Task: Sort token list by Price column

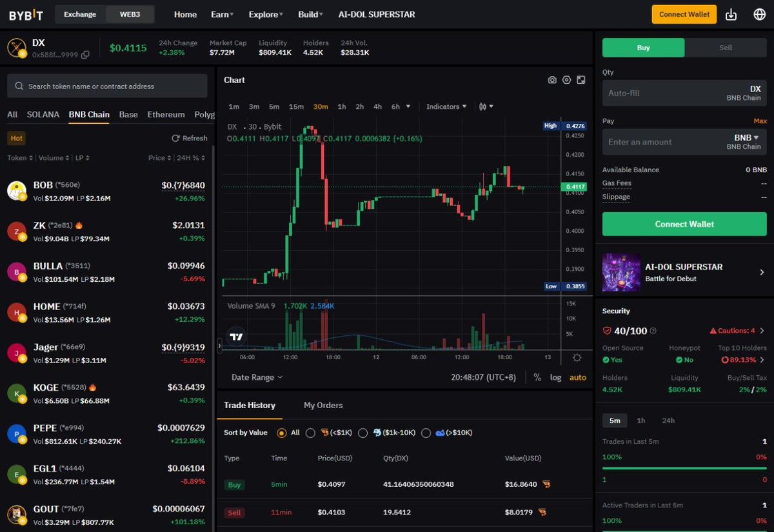Action: click(160, 158)
